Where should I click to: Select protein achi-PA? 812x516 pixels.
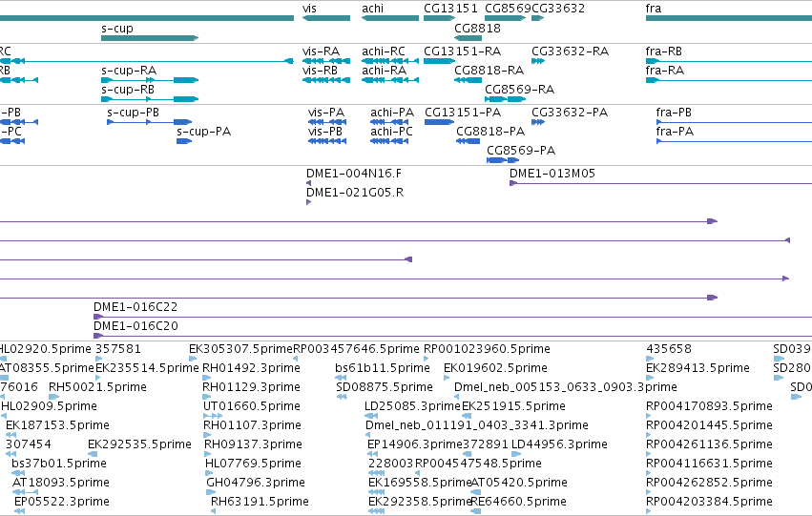pyautogui.click(x=389, y=122)
